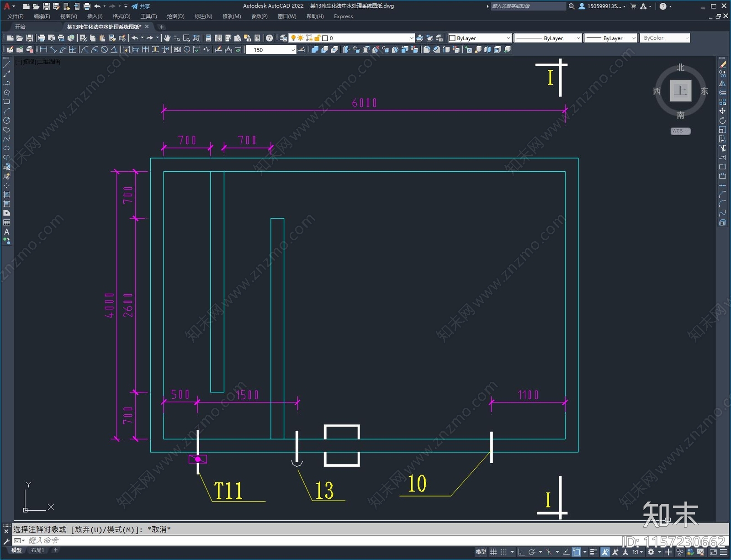Close the command line with X button
Screen dimensions: 731x560
(6, 531)
